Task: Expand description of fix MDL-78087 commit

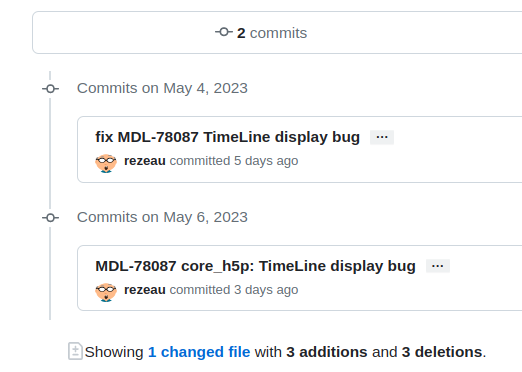Action: 382,137
